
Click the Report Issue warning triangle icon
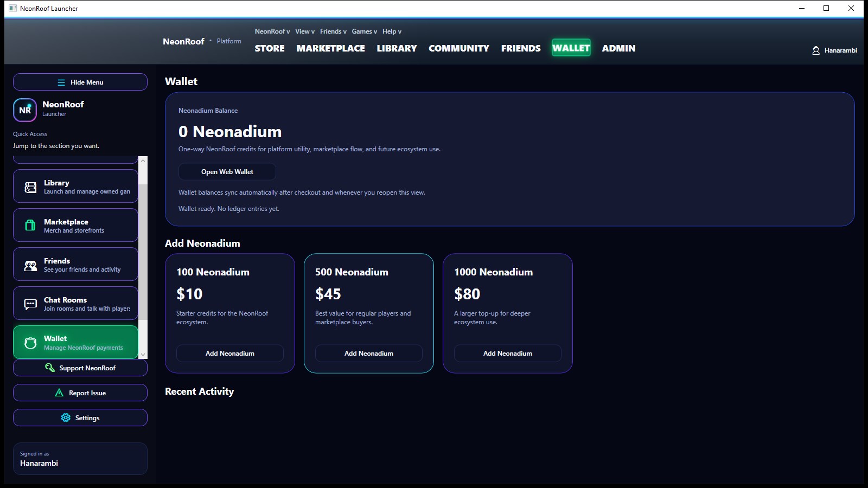tap(59, 393)
